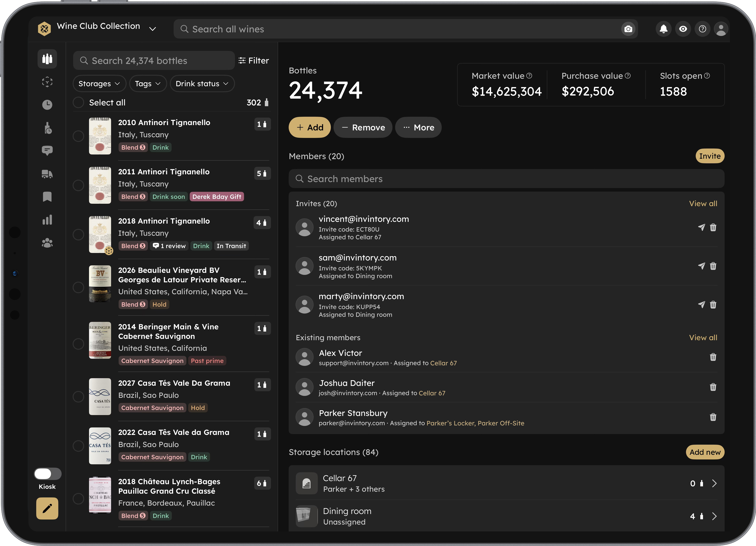
Task: Select the 2010 Antinori Tignanello checkbox
Action: pos(78,136)
